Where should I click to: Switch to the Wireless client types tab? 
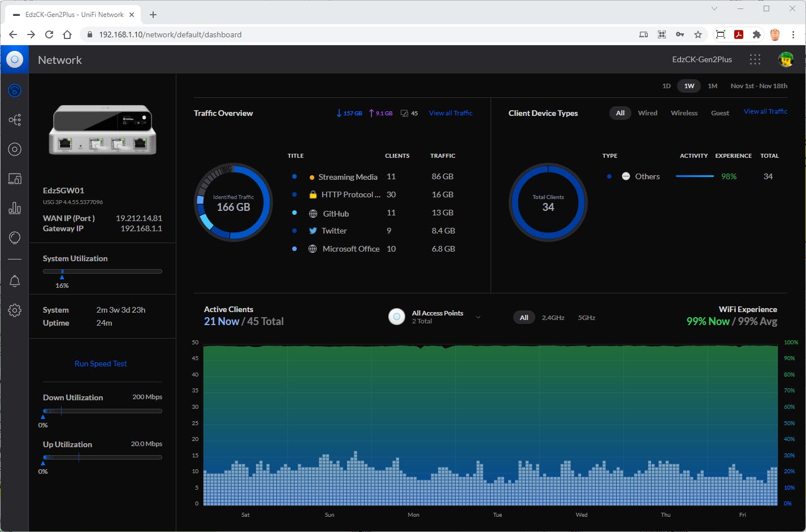pyautogui.click(x=684, y=113)
